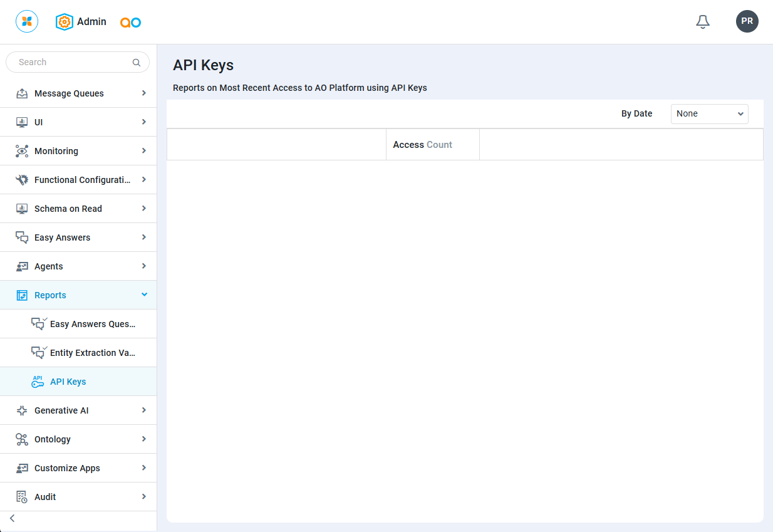773x532 pixels.
Task: Click the Generative AI sparkle icon
Action: (22, 410)
